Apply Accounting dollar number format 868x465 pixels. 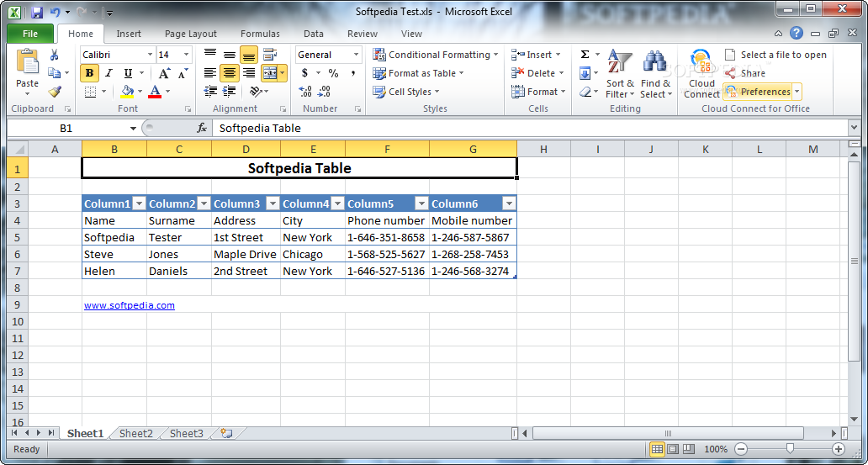[x=304, y=73]
